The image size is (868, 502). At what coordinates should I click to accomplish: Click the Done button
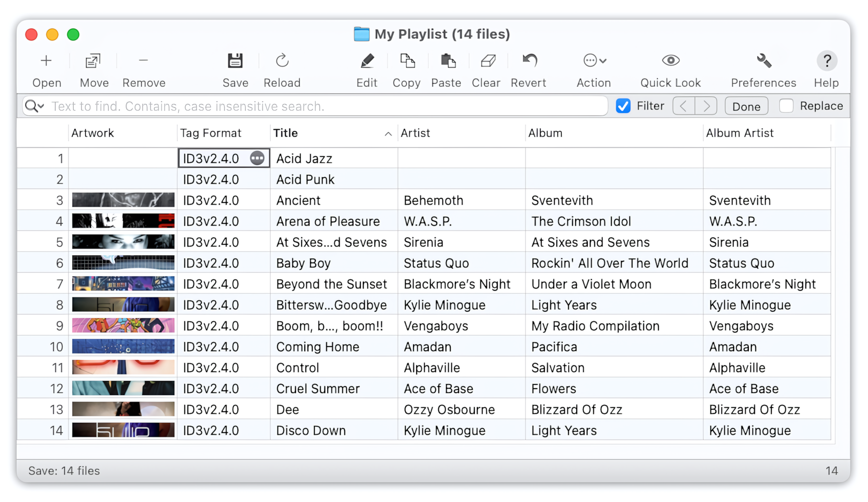(x=746, y=106)
